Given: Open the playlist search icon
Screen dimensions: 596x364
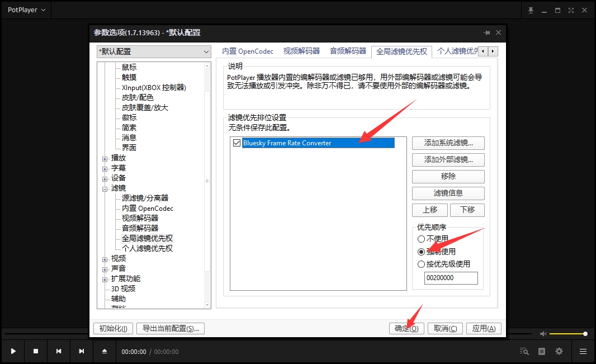Looking at the screenshot, I should [x=524, y=352].
